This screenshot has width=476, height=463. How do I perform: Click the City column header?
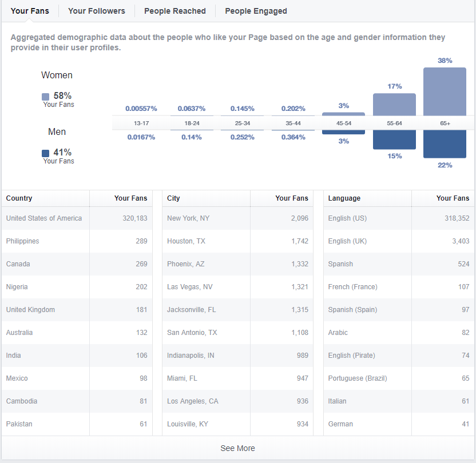coord(173,198)
